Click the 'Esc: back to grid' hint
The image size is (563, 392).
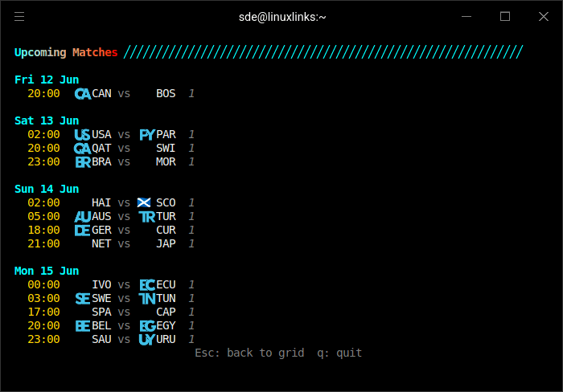[x=249, y=353]
